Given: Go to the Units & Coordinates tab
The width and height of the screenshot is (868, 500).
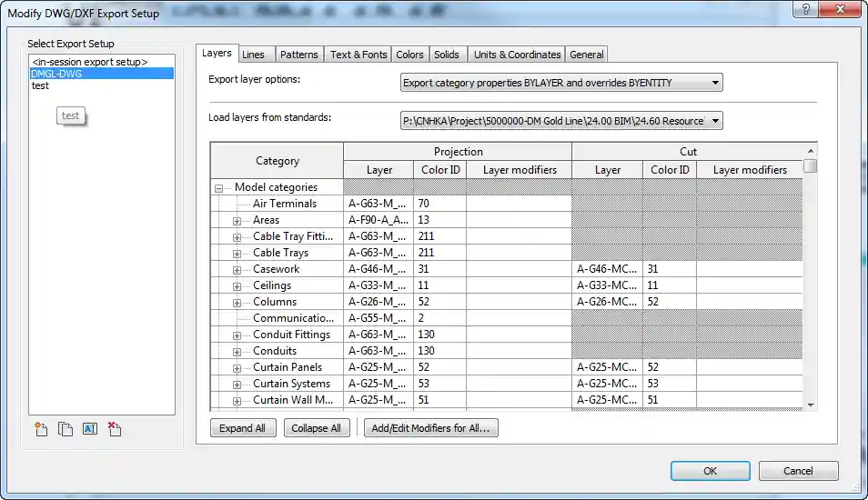Looking at the screenshot, I should point(518,55).
